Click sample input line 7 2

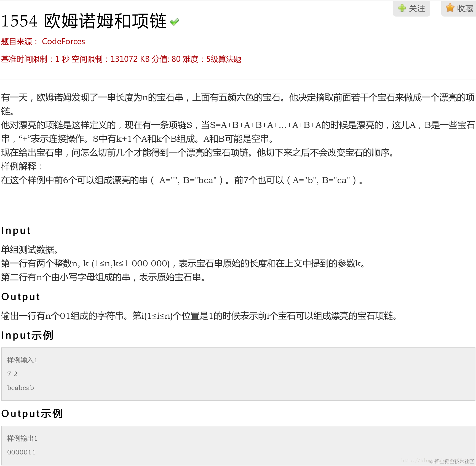(x=12, y=374)
